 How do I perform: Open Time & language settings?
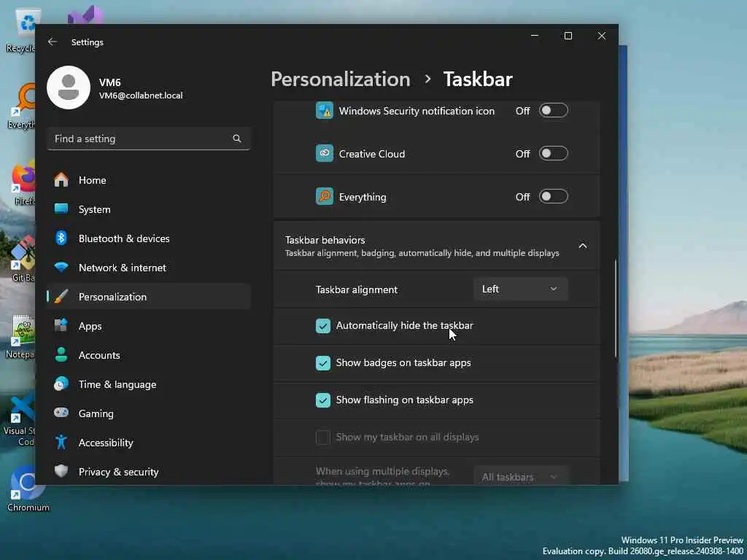point(149,384)
